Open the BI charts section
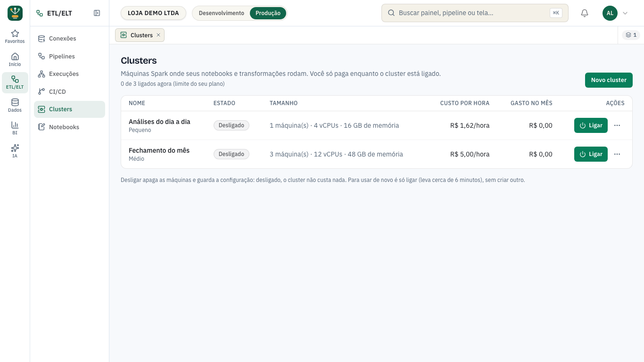The width and height of the screenshot is (644, 362). pyautogui.click(x=15, y=128)
